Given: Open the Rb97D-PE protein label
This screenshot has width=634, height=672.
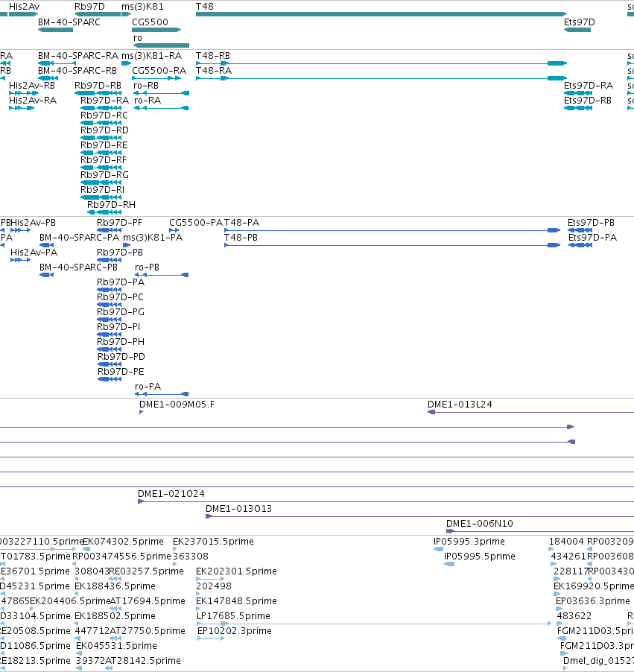Looking at the screenshot, I should [x=121, y=372].
